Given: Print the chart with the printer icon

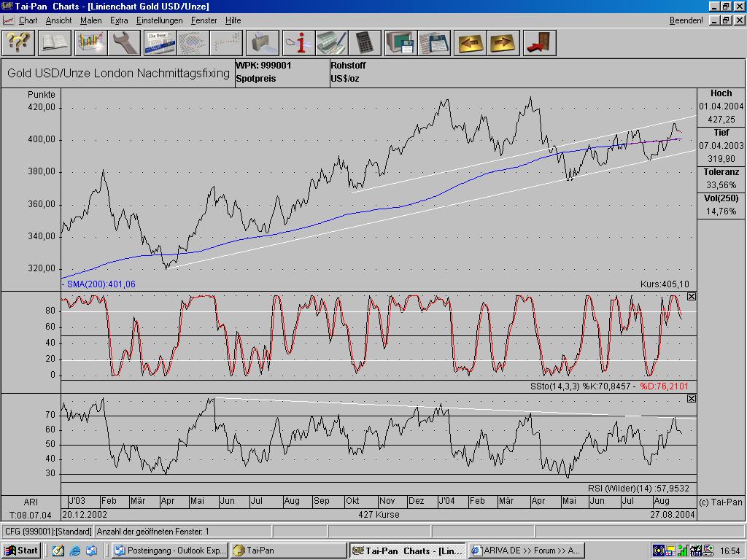Looking at the screenshot, I should pyautogui.click(x=263, y=43).
